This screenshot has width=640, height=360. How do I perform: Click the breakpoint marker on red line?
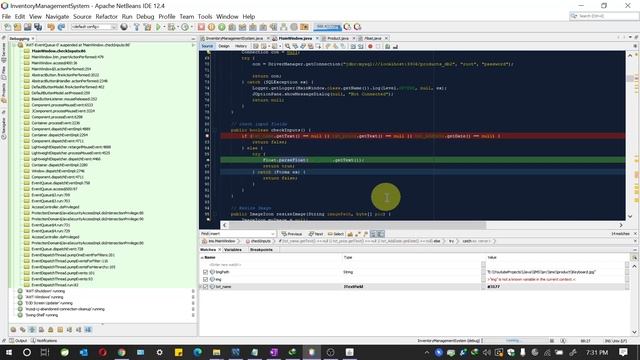tap(207, 136)
